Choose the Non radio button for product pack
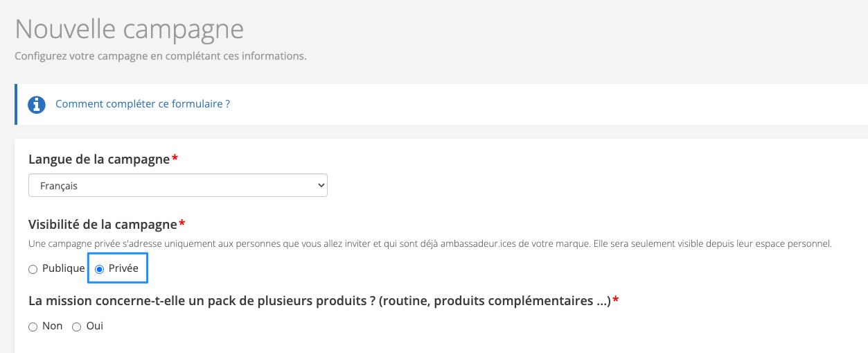This screenshot has height=353, width=868. (x=33, y=327)
